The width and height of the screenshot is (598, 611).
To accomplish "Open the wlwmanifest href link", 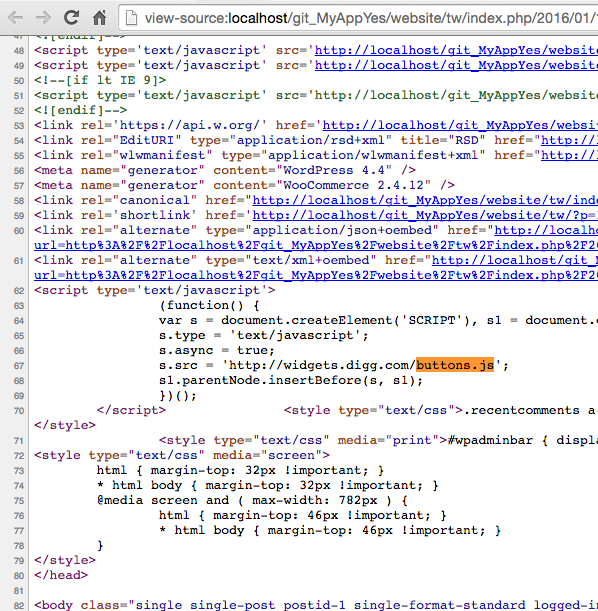I will [570, 155].
